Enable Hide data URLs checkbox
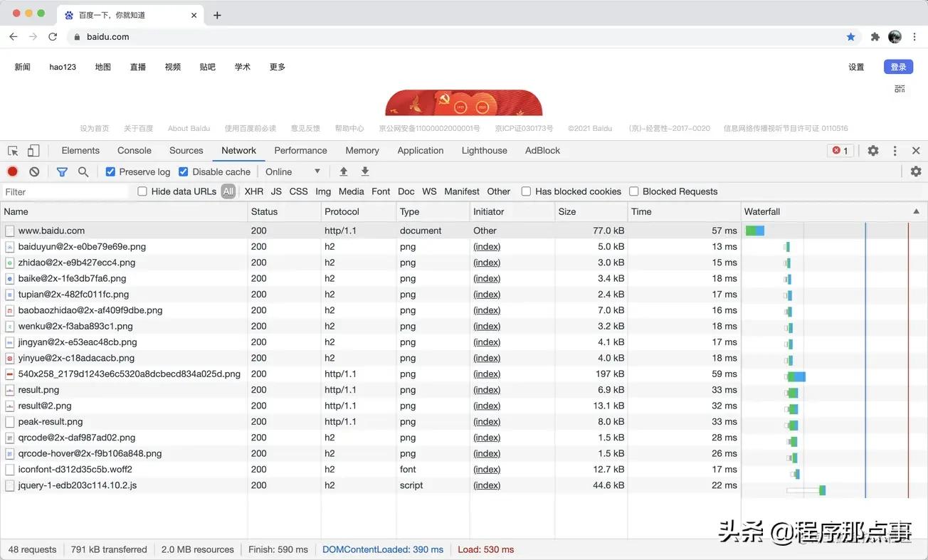The image size is (928, 560). coord(142,191)
